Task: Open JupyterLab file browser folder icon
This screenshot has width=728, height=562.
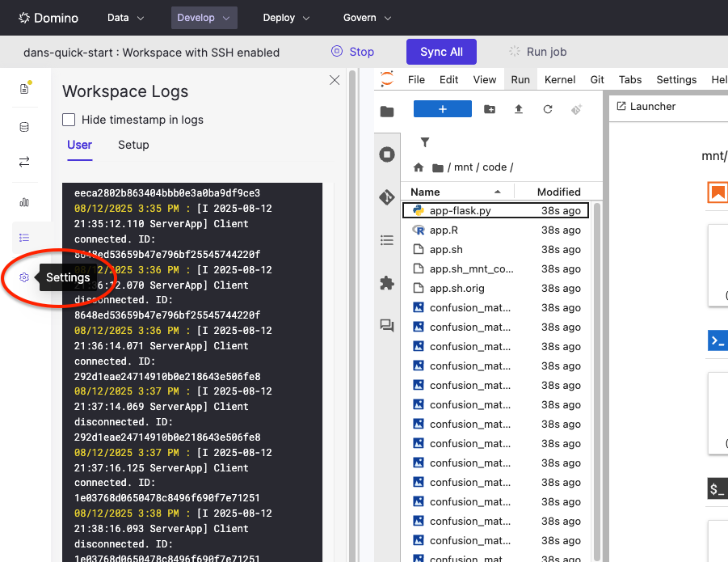Action: click(x=387, y=112)
